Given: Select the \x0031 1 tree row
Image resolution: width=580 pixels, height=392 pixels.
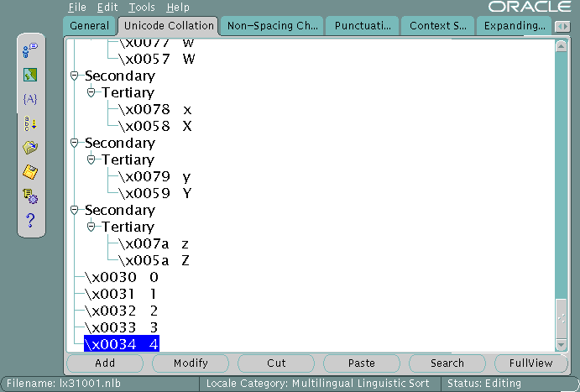Looking at the screenshot, I should click(121, 294).
